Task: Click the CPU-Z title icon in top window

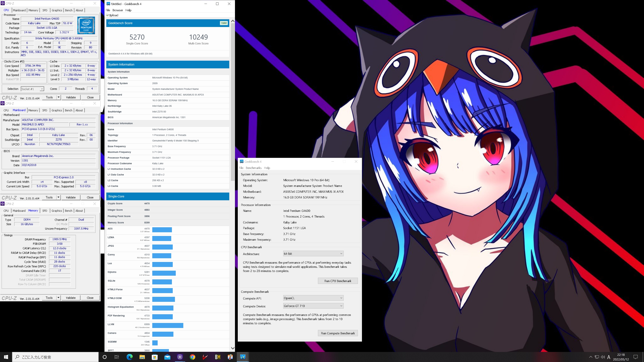Action: 3,3
